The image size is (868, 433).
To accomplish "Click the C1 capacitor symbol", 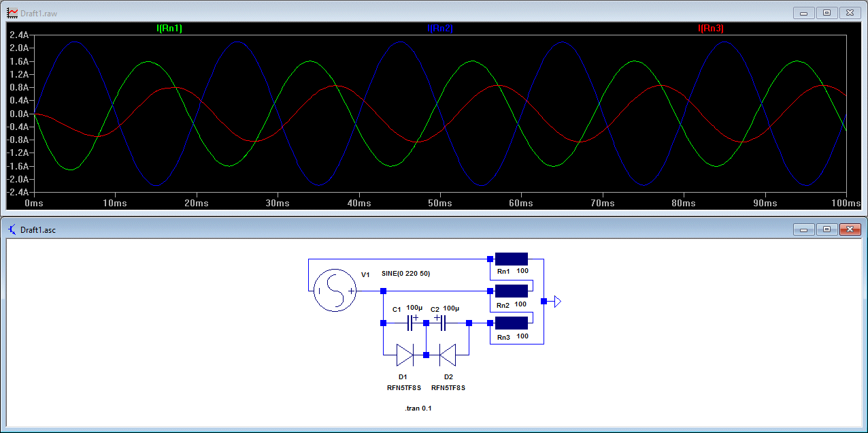I will pyautogui.click(x=410, y=323).
